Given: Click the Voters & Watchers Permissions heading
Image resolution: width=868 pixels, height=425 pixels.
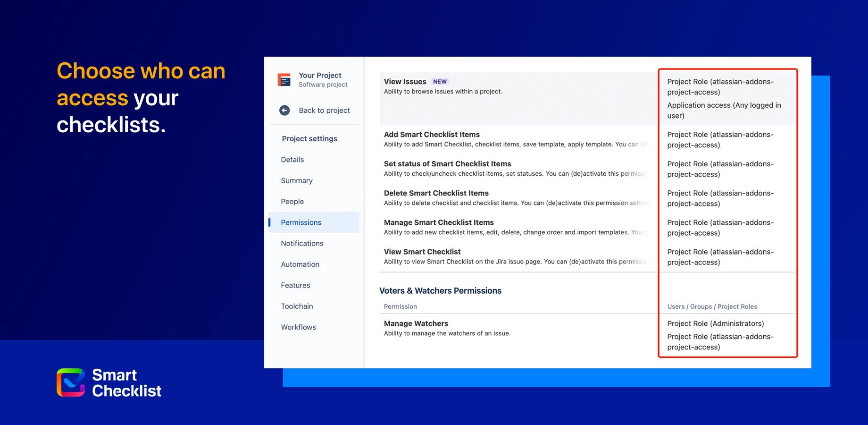Looking at the screenshot, I should click(x=440, y=290).
